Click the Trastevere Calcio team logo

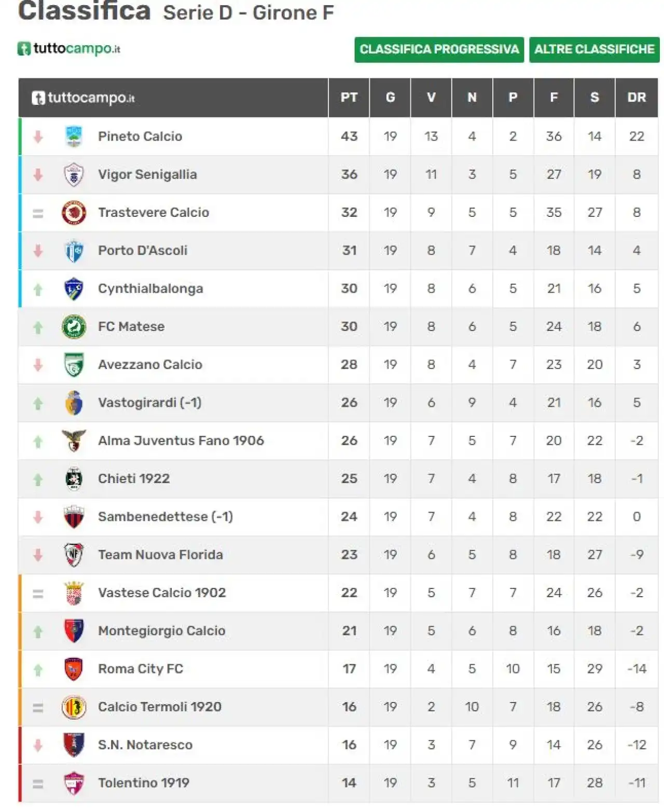click(74, 213)
